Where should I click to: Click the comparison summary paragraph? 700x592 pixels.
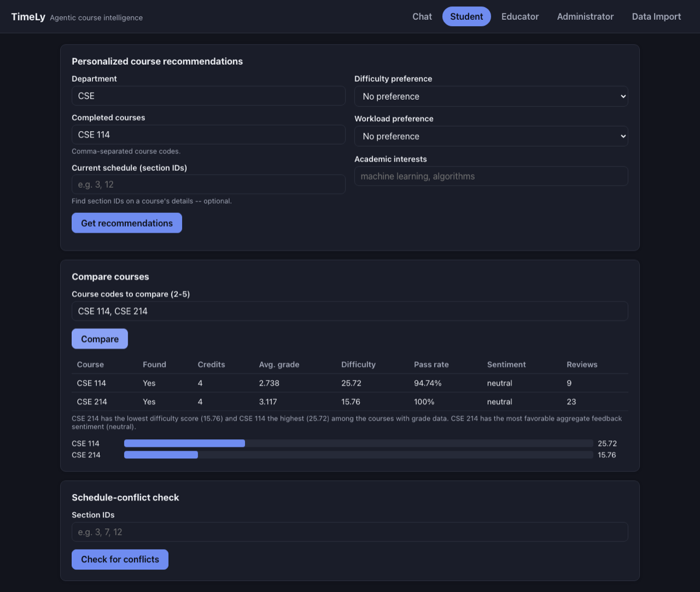(347, 422)
